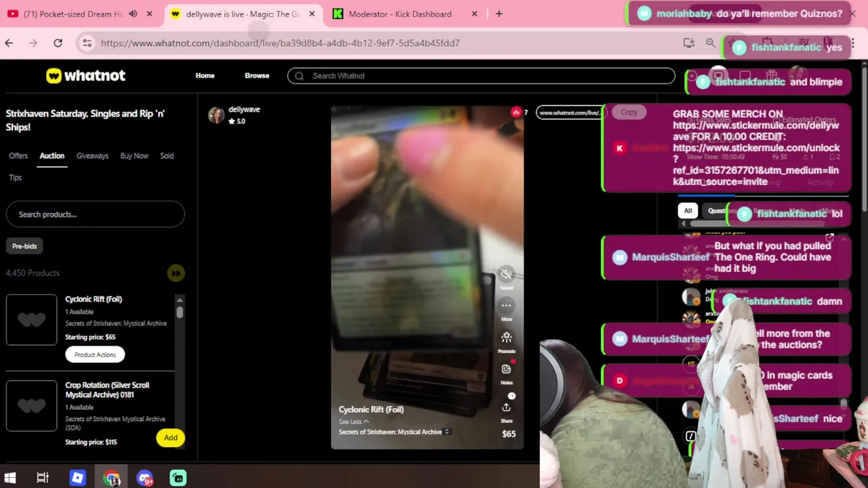The width and height of the screenshot is (868, 488).
Task: Open the teal Streamlabs taskbar icon
Action: 178,478
